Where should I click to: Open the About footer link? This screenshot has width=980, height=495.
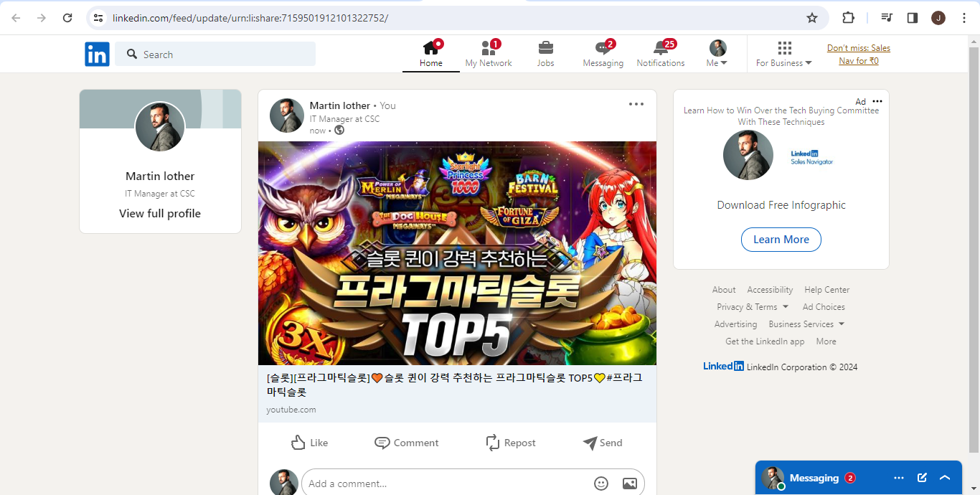(x=724, y=290)
